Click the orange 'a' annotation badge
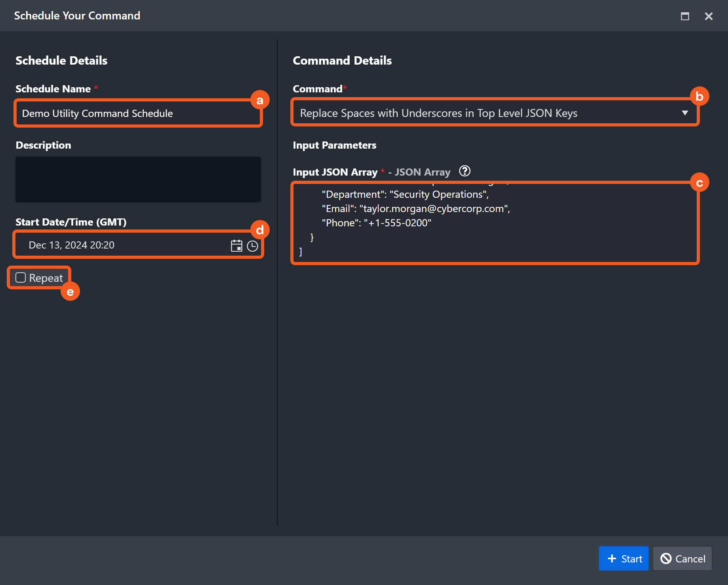Image resolution: width=728 pixels, height=585 pixels. tap(260, 100)
